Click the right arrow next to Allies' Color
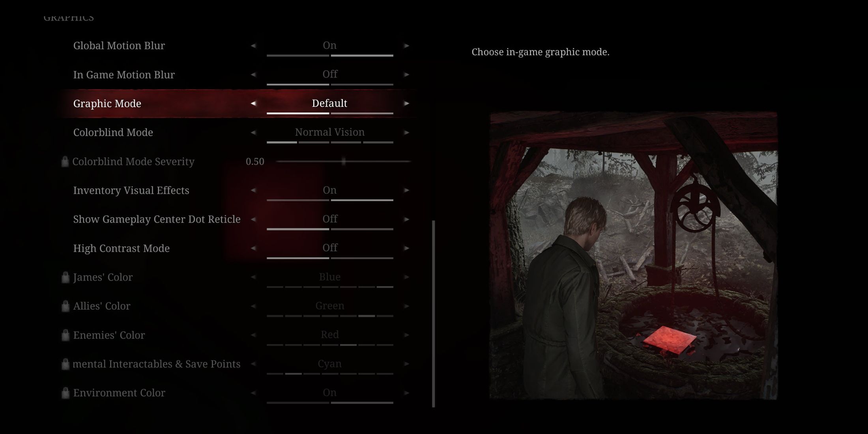Image resolution: width=868 pixels, height=434 pixels. tap(408, 305)
